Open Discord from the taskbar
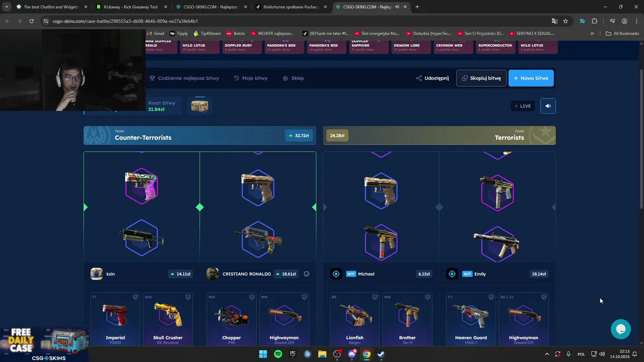Image resolution: width=644 pixels, height=362 pixels. click(352, 354)
